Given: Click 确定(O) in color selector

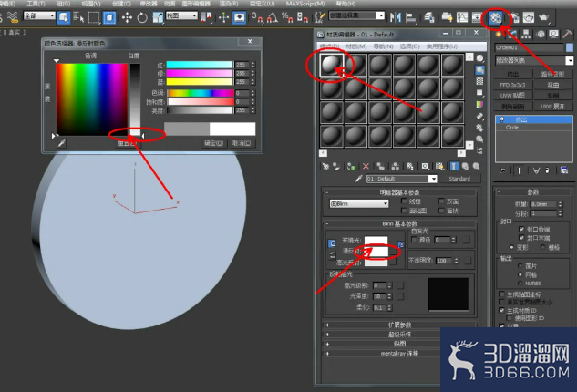Looking at the screenshot, I should tap(214, 143).
